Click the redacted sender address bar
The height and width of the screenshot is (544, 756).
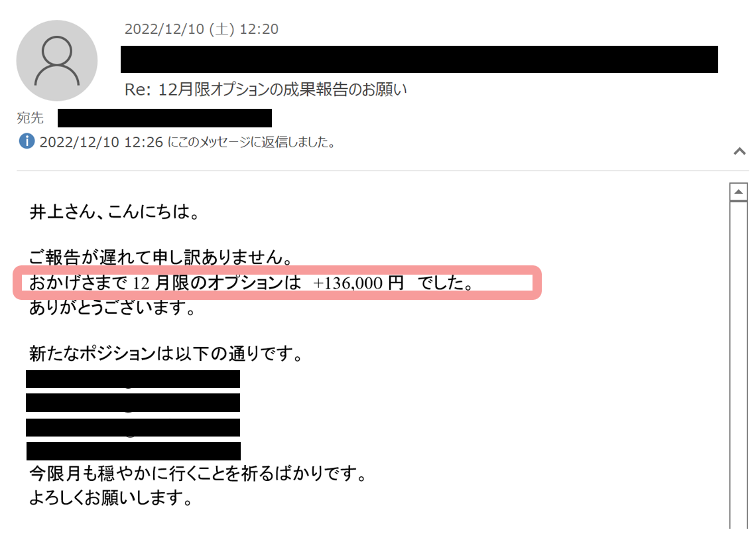click(x=419, y=59)
